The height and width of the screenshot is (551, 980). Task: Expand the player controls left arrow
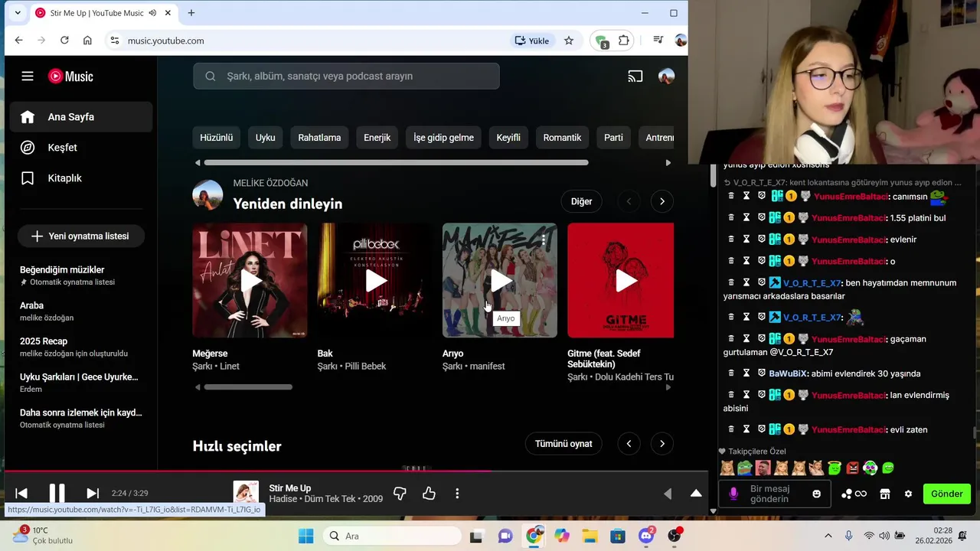click(668, 494)
